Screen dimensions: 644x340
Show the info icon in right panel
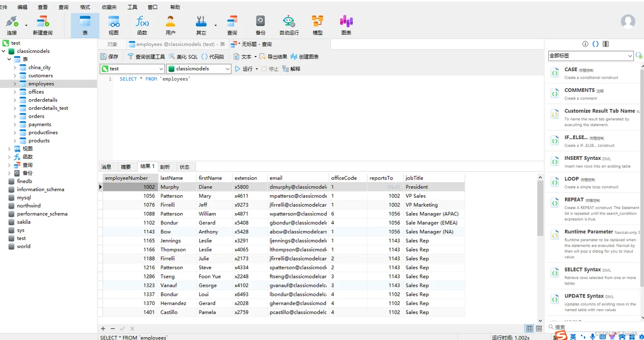[585, 44]
